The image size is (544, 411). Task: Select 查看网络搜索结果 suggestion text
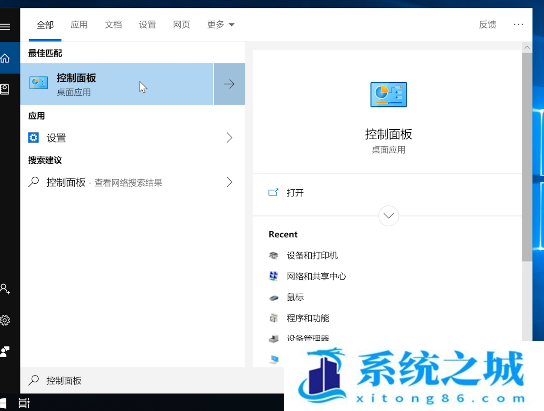coord(128,183)
